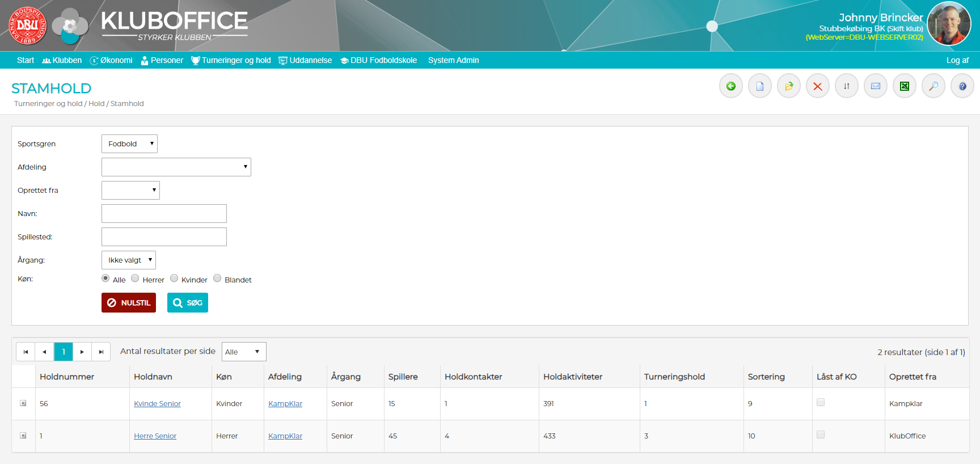Go to the last results page

101,352
